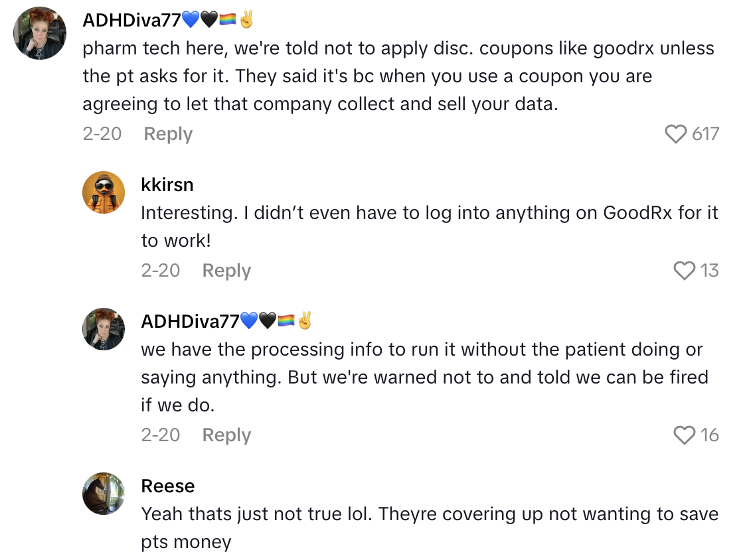Image resolution: width=745 pixels, height=560 pixels.
Task: Select the 617 like count
Action: [x=706, y=134]
